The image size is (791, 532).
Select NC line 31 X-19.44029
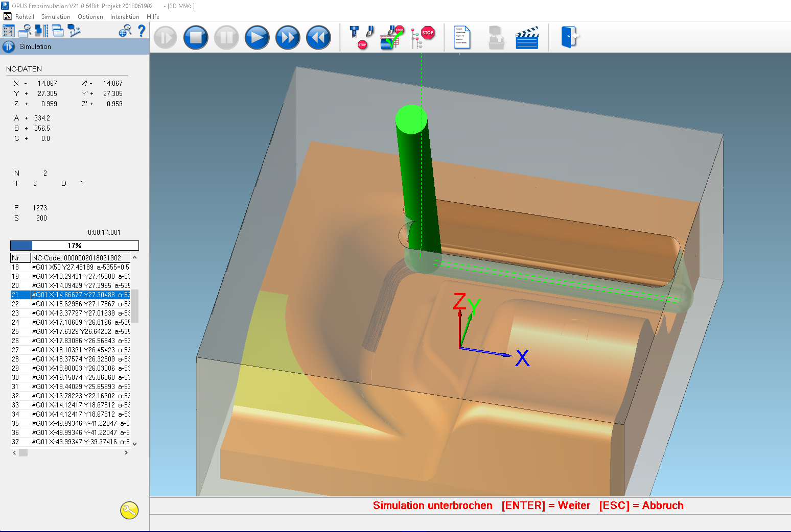click(71, 386)
